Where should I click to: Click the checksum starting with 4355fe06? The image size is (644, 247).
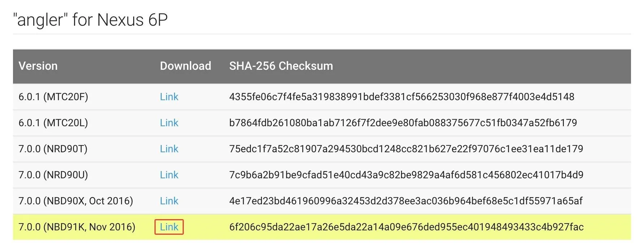pyautogui.click(x=402, y=97)
